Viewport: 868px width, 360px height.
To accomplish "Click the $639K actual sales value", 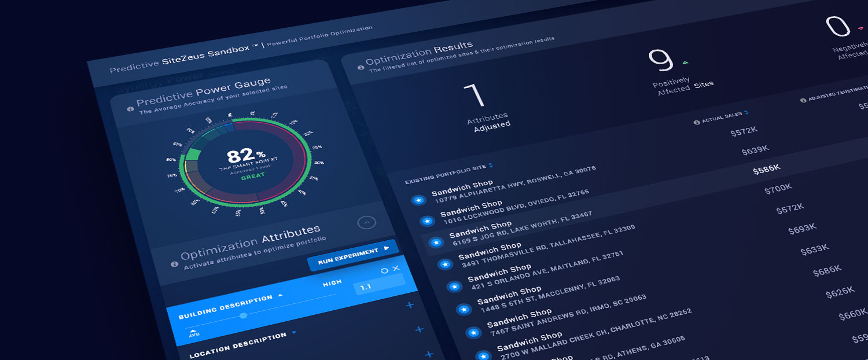I will click(755, 150).
